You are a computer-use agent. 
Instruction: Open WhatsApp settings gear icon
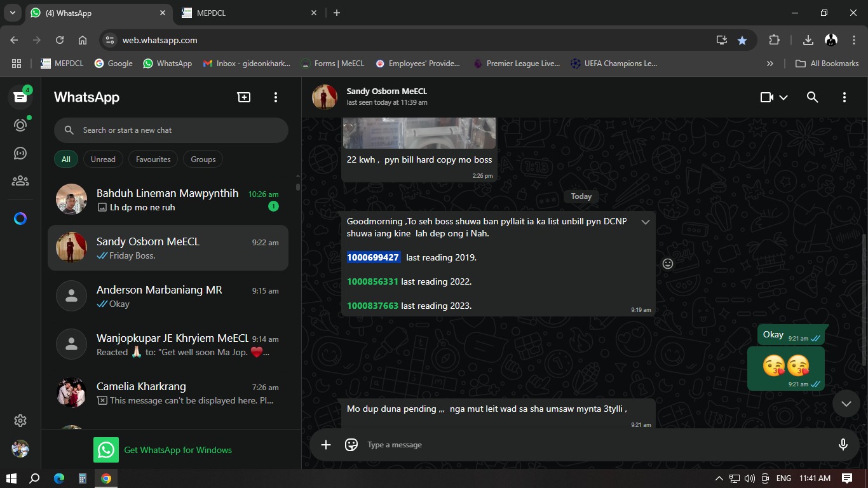(x=20, y=421)
